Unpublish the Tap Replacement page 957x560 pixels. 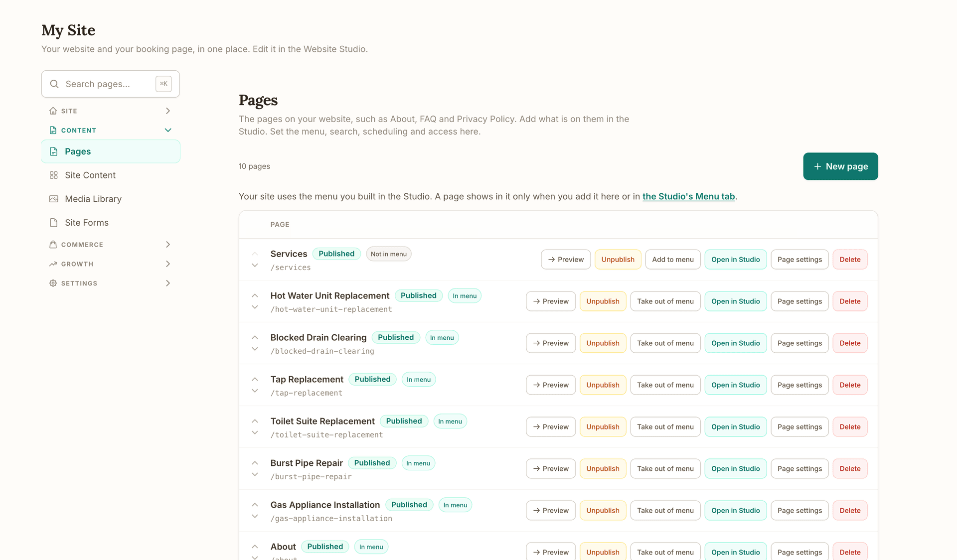603,385
